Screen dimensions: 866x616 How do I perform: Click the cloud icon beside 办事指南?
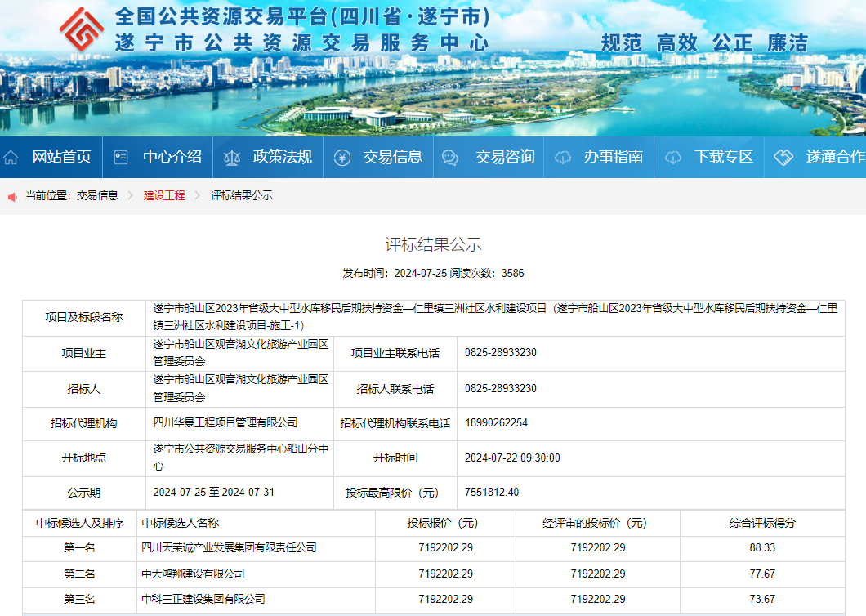pyautogui.click(x=563, y=158)
